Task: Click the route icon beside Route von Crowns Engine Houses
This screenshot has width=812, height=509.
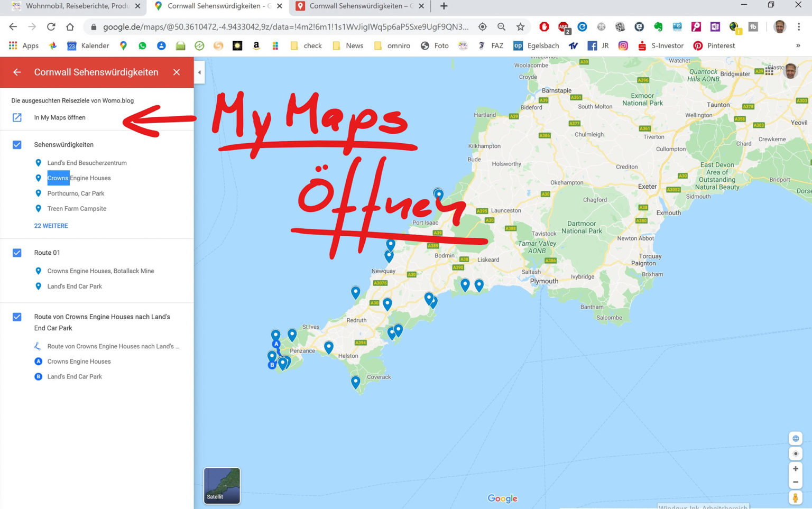Action: 38,346
